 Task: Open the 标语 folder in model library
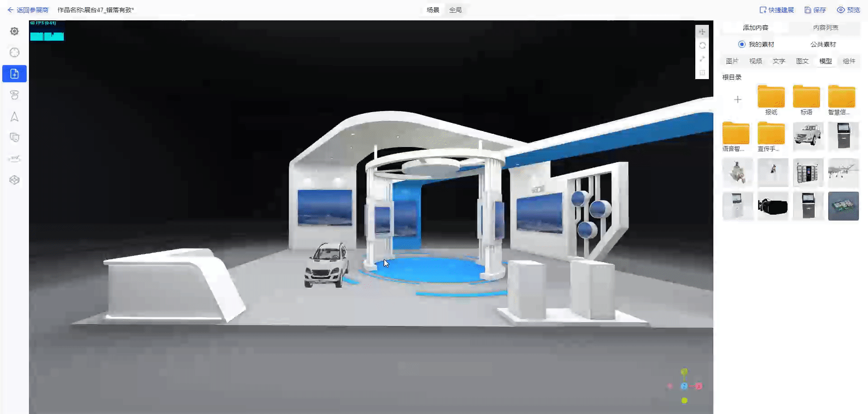806,97
